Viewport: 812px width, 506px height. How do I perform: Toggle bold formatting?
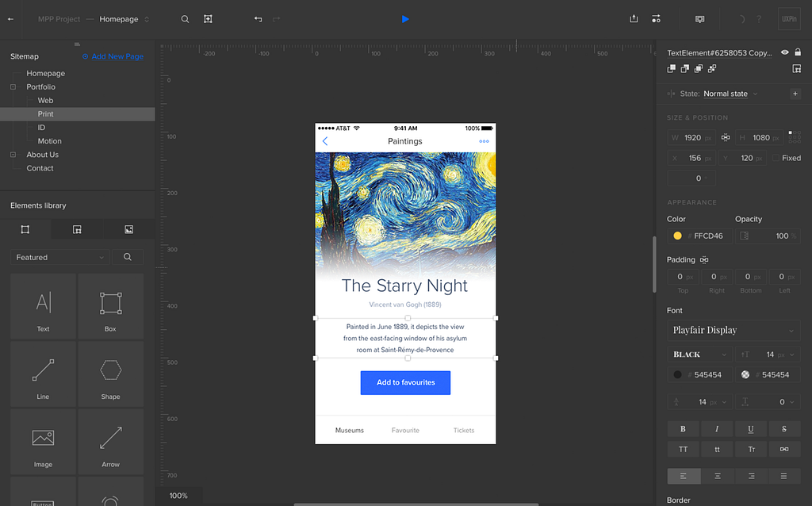[x=683, y=429]
